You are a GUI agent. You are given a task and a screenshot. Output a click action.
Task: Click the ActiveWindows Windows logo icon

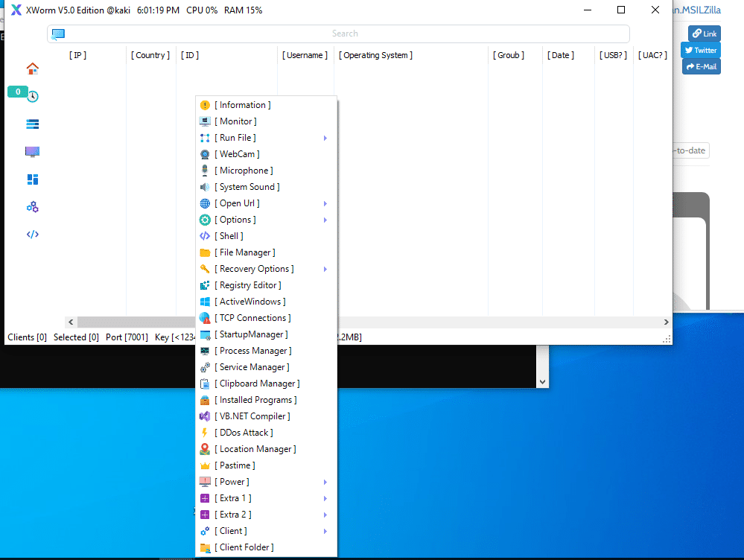[x=205, y=302]
